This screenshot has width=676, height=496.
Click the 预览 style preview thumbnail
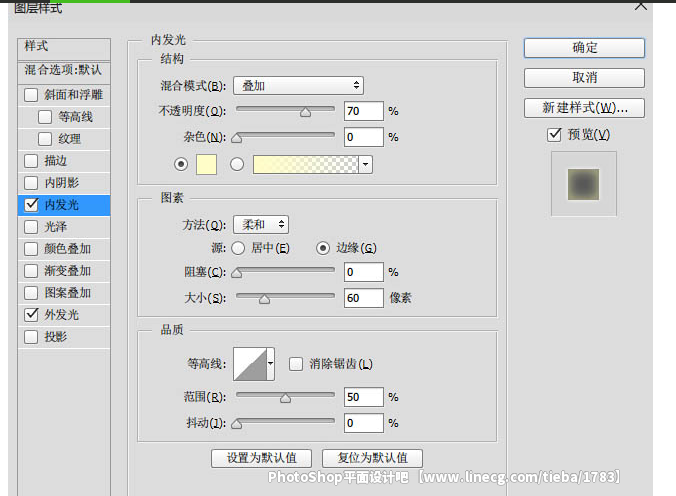tap(584, 183)
